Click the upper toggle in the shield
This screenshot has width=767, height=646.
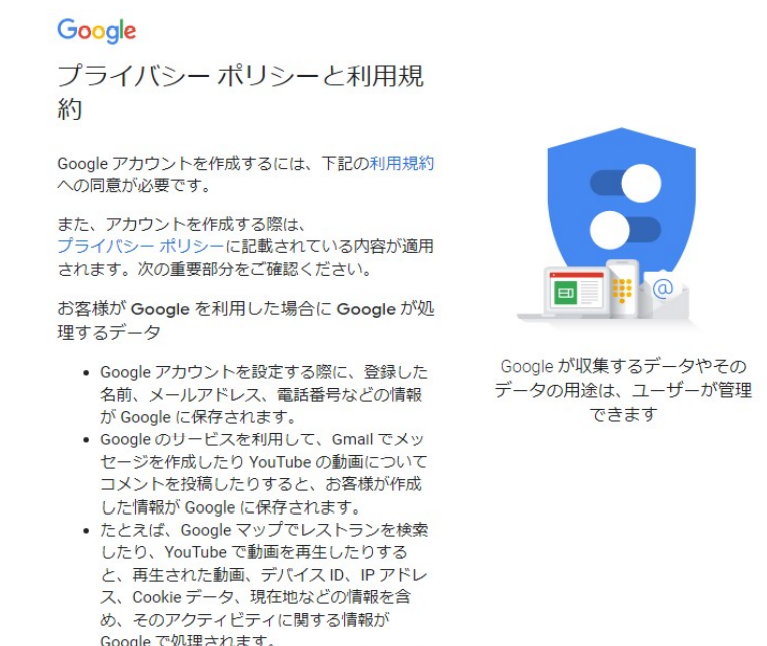coord(626,183)
